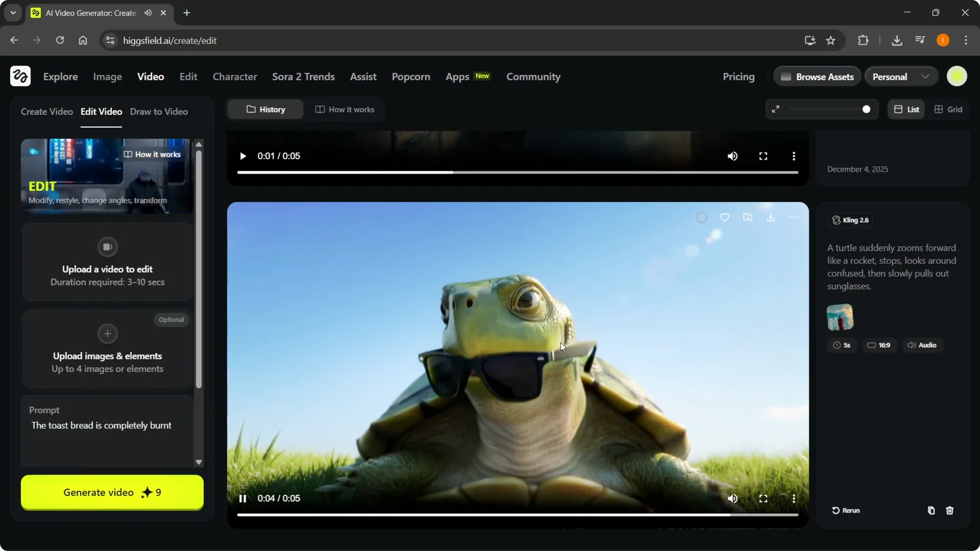Open the browser tab search menu
Screen dimensions: 980x551
[x=13, y=13]
